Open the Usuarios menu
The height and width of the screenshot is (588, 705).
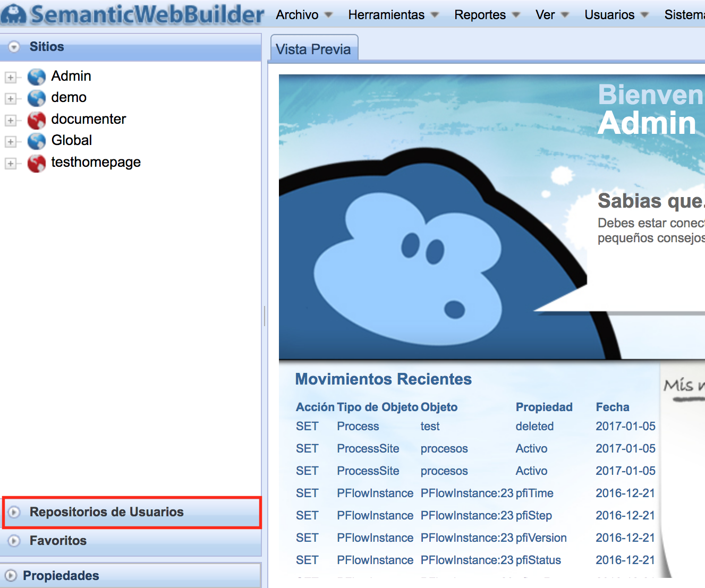616,15
